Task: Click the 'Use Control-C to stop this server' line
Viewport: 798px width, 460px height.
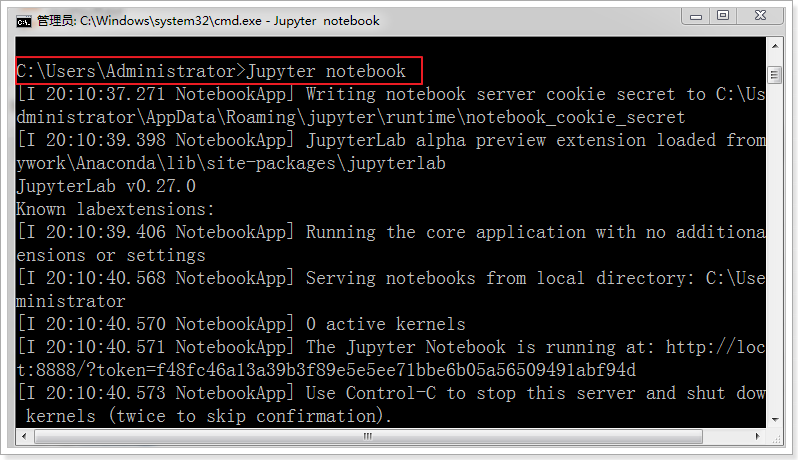Action: [391, 393]
